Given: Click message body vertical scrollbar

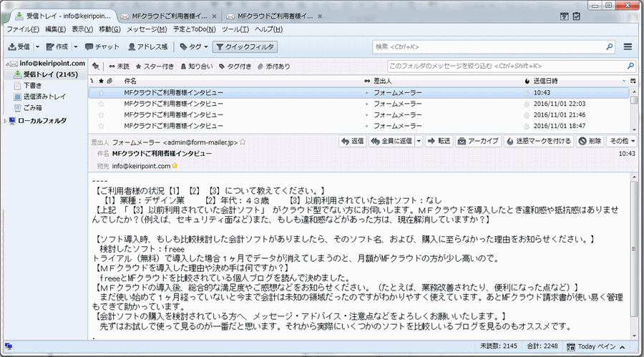Looking at the screenshot, I should click(634, 255).
